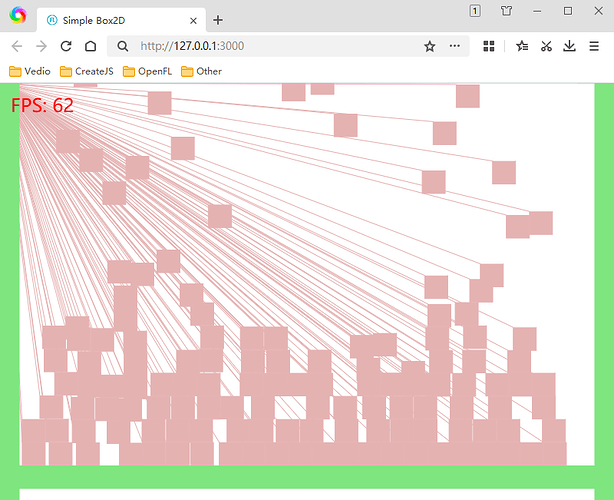Open the apps grid icon
Screen dimensions: 614x500
click(489, 46)
